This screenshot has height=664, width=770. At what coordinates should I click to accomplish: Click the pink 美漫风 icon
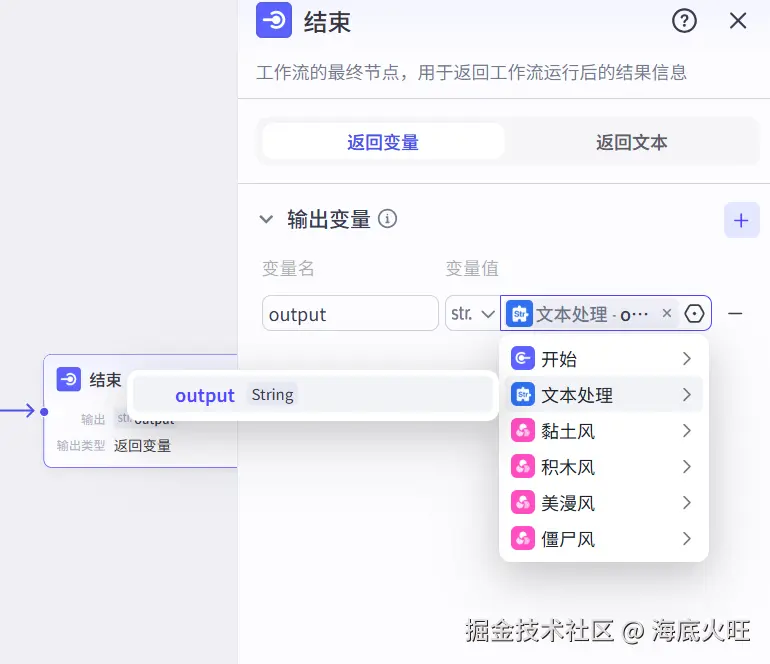[x=522, y=502]
